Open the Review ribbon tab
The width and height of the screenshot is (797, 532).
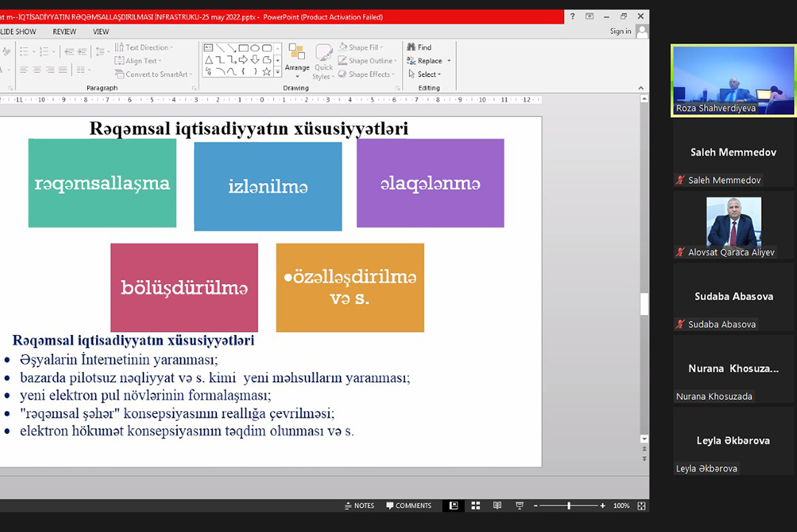click(x=64, y=32)
